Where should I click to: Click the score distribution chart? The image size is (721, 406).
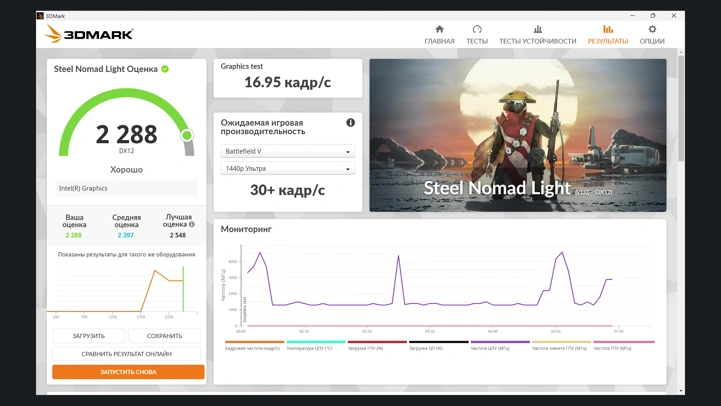point(123,292)
